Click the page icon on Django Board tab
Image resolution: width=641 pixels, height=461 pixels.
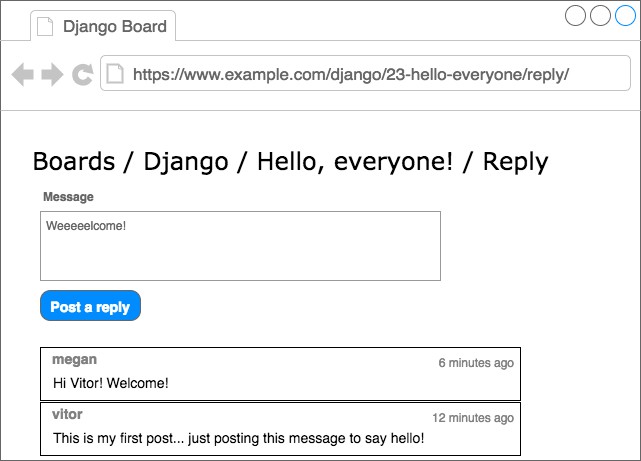[45, 27]
